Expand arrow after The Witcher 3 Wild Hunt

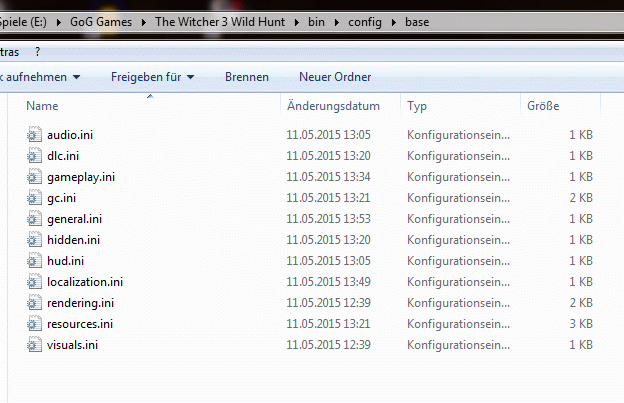click(296, 22)
